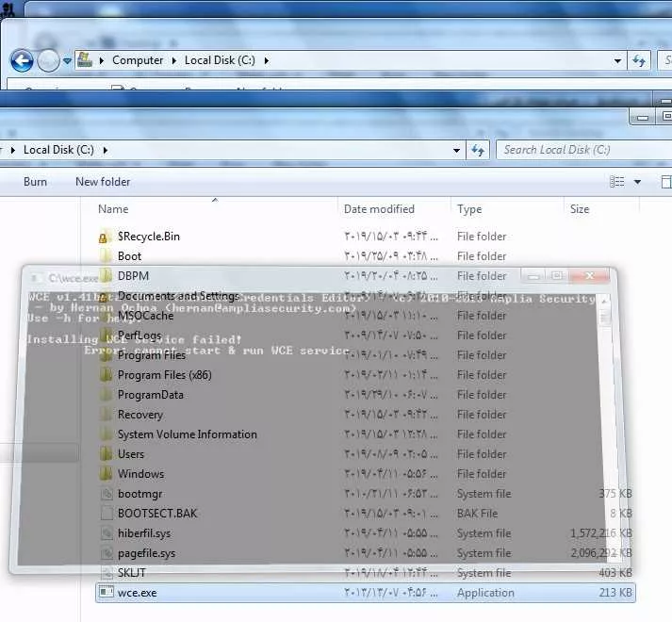This screenshot has height=622, width=672.
Task: Select the Program Files folder icon
Action: click(x=106, y=355)
